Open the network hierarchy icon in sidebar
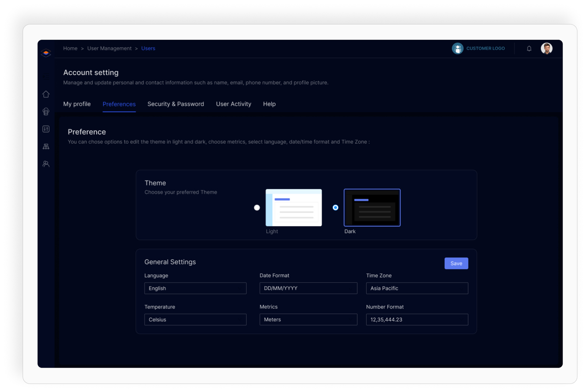The height and width of the screenshot is (392, 587). (x=46, y=147)
